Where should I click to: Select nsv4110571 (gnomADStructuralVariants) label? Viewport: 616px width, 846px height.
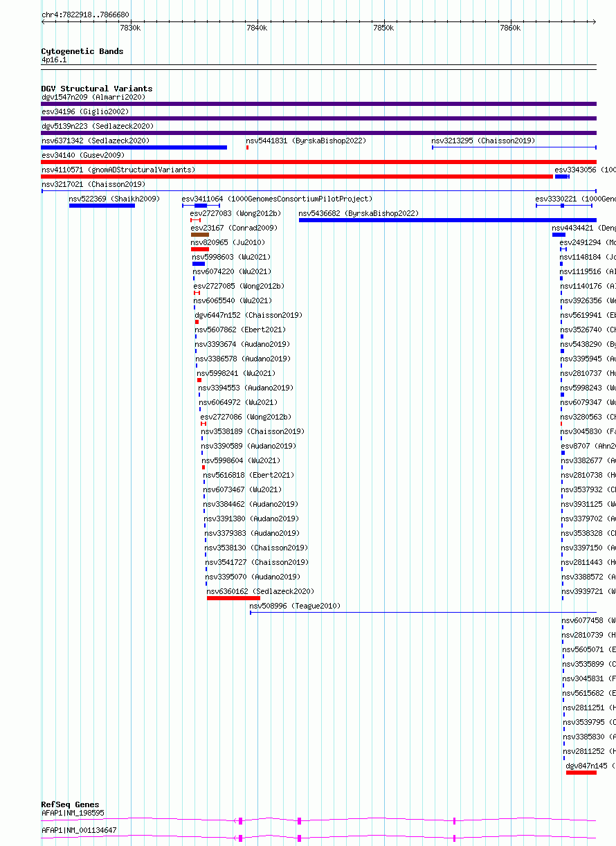point(118,170)
